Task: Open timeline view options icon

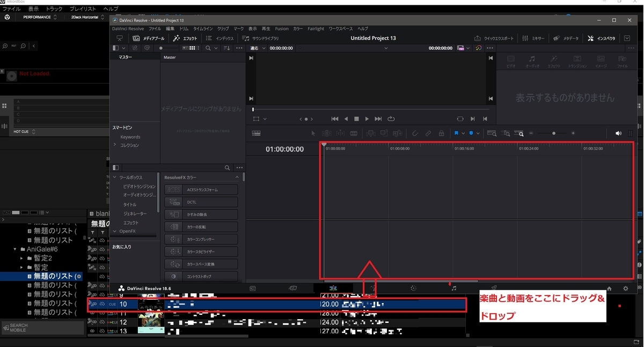Action: coord(257,133)
